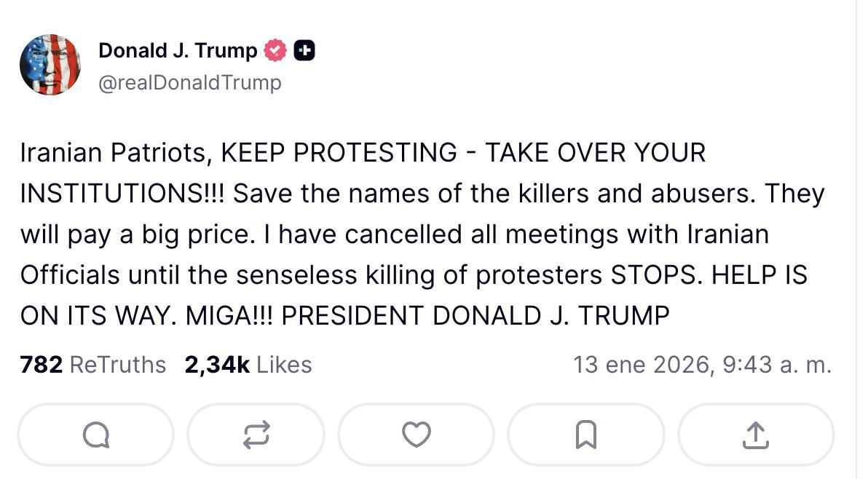View the 782 ReTruths list
868x479 pixels.
[x=93, y=364]
